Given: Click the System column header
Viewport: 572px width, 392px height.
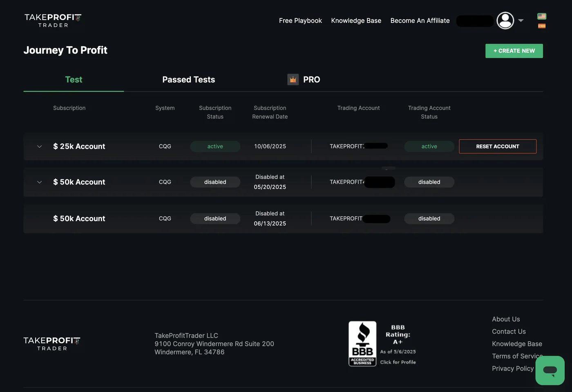Looking at the screenshot, I should [x=165, y=108].
